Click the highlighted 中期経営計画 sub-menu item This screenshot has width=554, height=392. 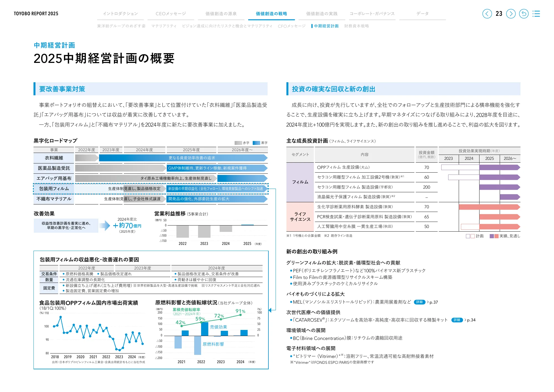(327, 26)
